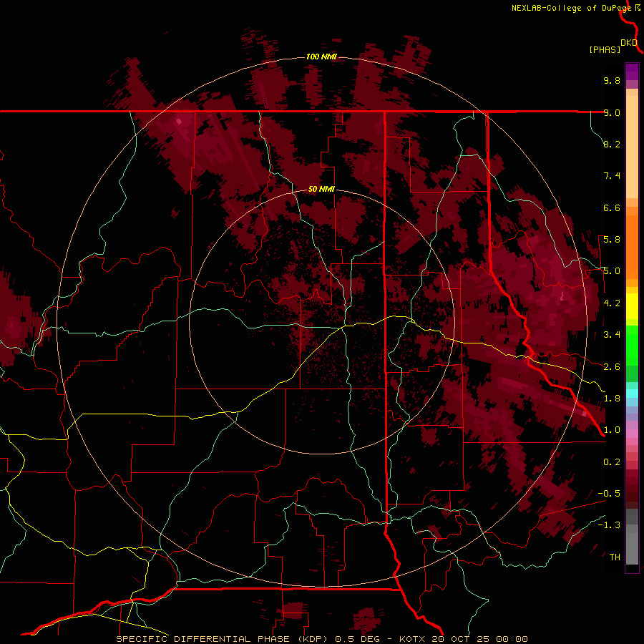This screenshot has width=644, height=644.
Task: Select the 4.2 value on the color scale
Action: [612, 303]
